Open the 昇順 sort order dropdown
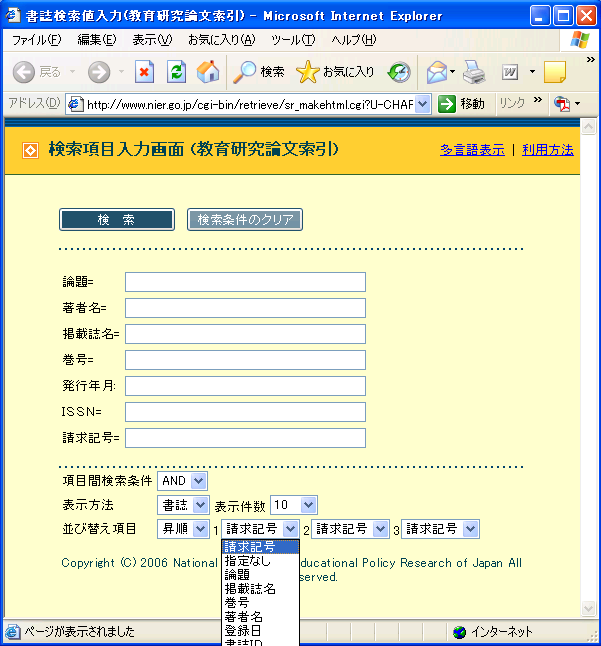The width and height of the screenshot is (601, 646). pyautogui.click(x=183, y=529)
